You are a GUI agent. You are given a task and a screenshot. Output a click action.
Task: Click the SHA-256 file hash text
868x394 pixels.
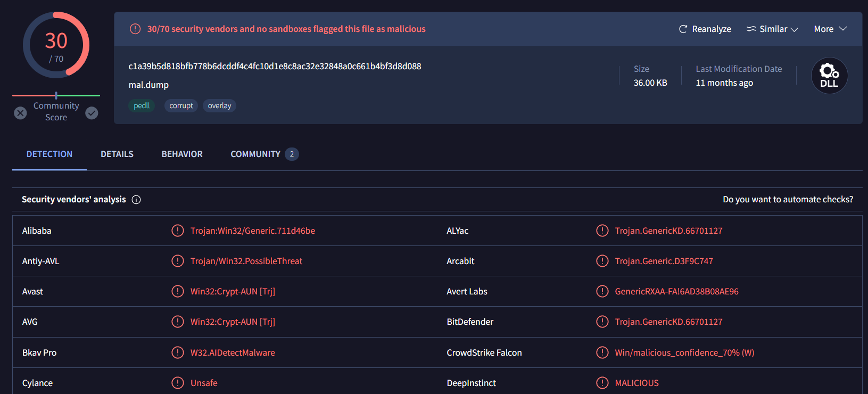pos(275,67)
